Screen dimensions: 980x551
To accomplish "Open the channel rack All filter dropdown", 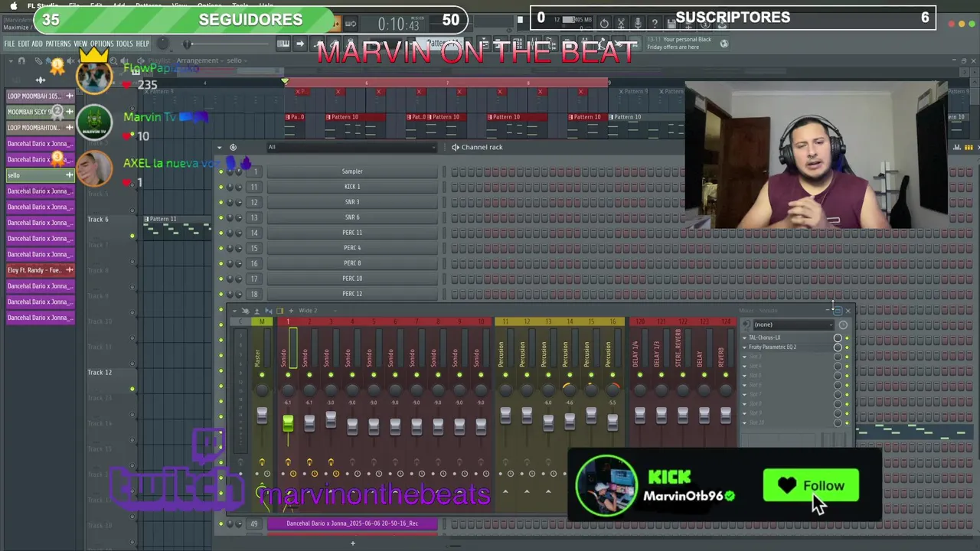I will (351, 147).
